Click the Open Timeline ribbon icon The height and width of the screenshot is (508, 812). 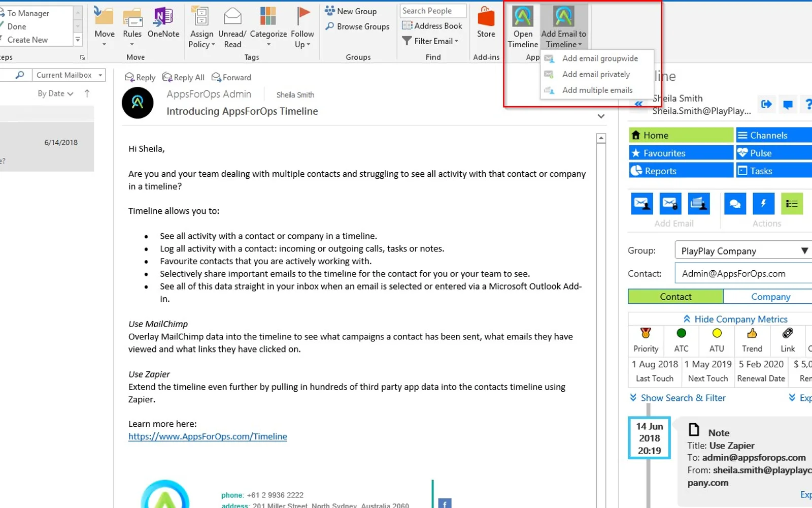click(x=523, y=27)
